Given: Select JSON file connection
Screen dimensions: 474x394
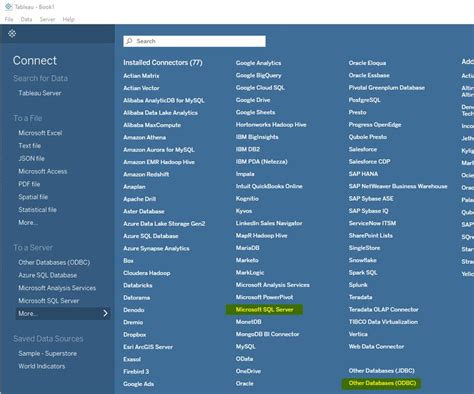Looking at the screenshot, I should 31,158.
